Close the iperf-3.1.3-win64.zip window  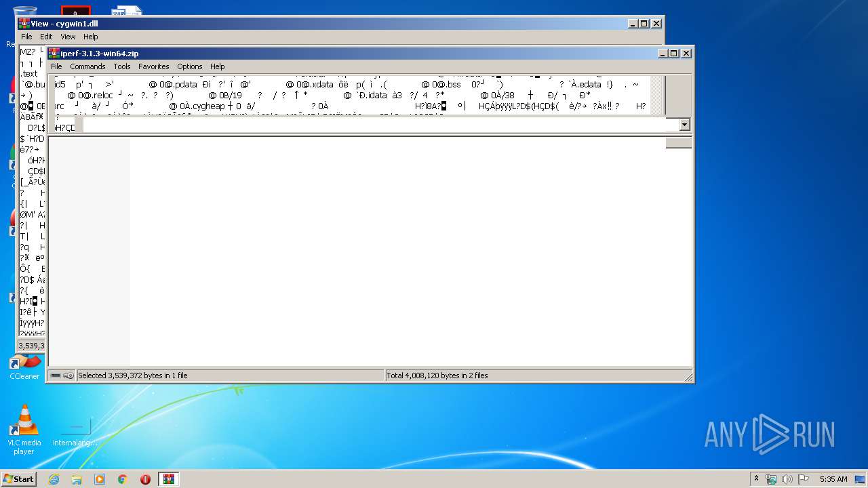686,53
